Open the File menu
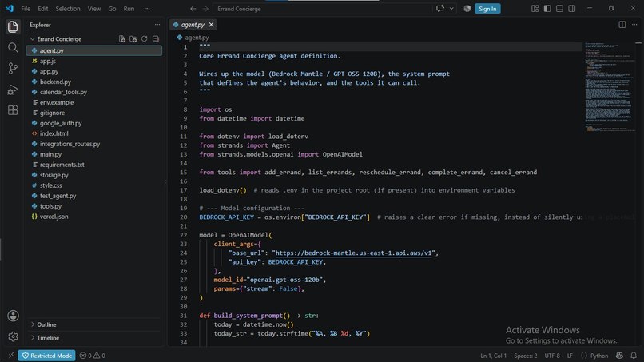Image resolution: width=644 pixels, height=362 pixels. (26, 9)
